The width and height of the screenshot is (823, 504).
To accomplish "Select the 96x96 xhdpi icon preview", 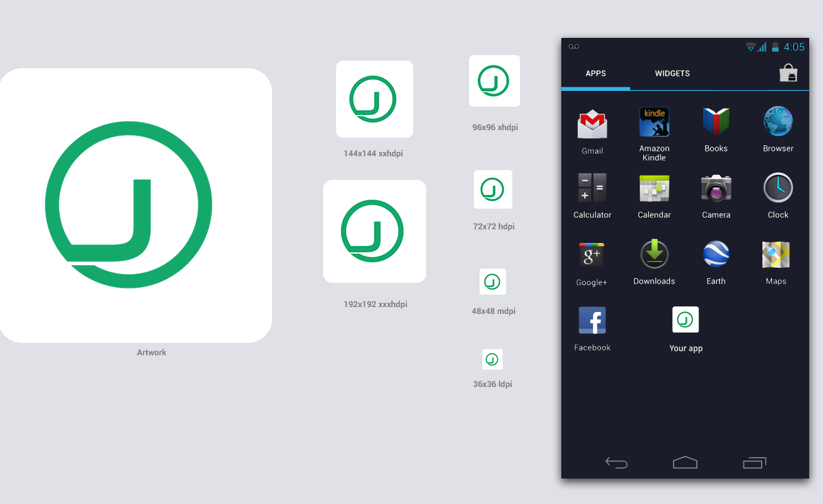I will 494,81.
